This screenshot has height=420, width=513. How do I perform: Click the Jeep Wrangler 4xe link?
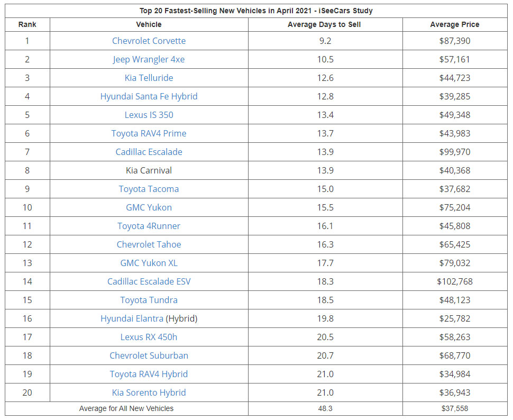pyautogui.click(x=149, y=59)
